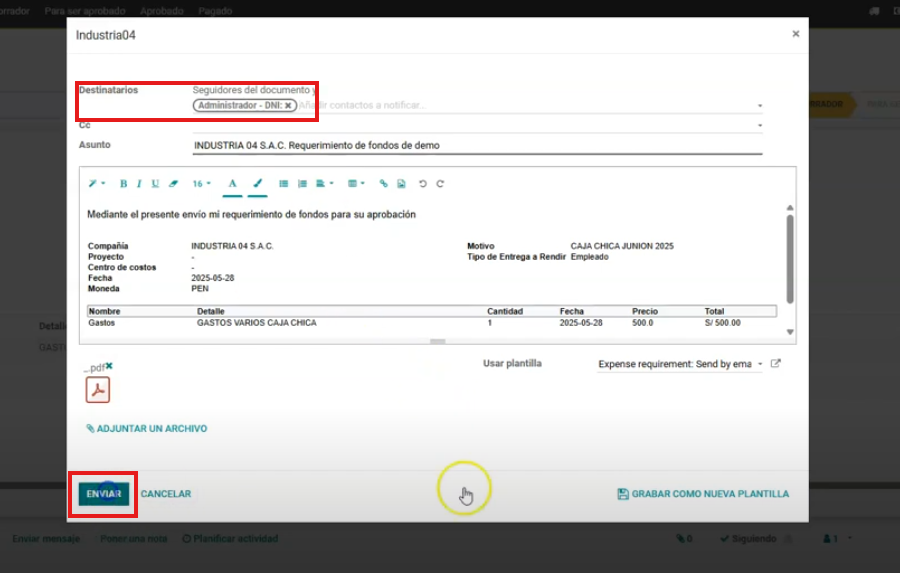The height and width of the screenshot is (573, 900).
Task: Insert a hyperlink using link icon
Action: pyautogui.click(x=384, y=184)
